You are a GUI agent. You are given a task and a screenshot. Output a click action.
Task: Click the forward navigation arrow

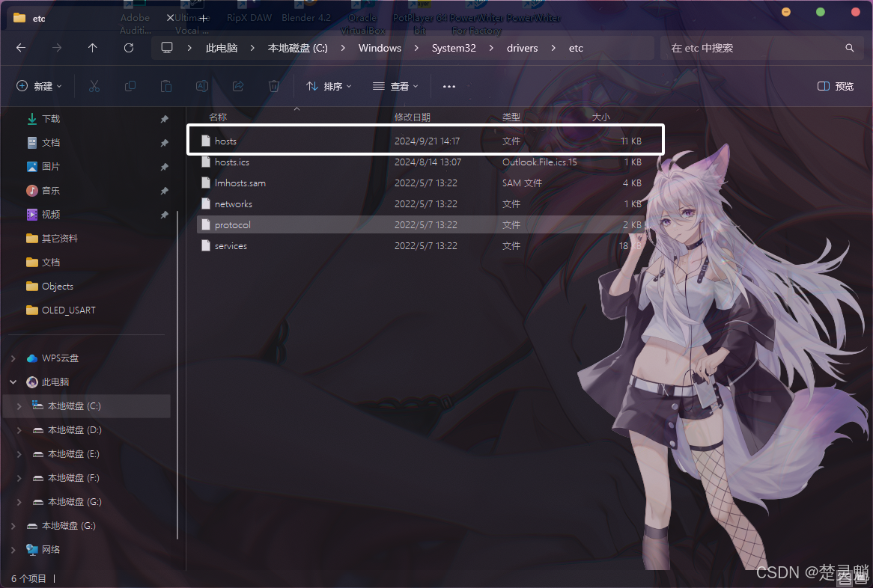57,48
